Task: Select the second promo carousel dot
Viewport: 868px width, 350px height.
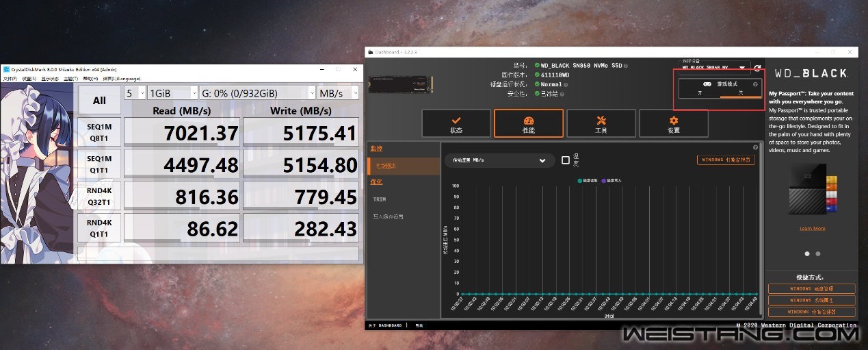Action: (817, 253)
